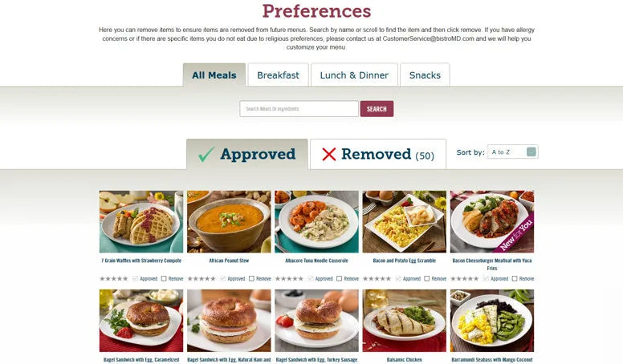Rate 7 Grain Waffles with stars
Screen dimensions: 623x364
[114, 279]
